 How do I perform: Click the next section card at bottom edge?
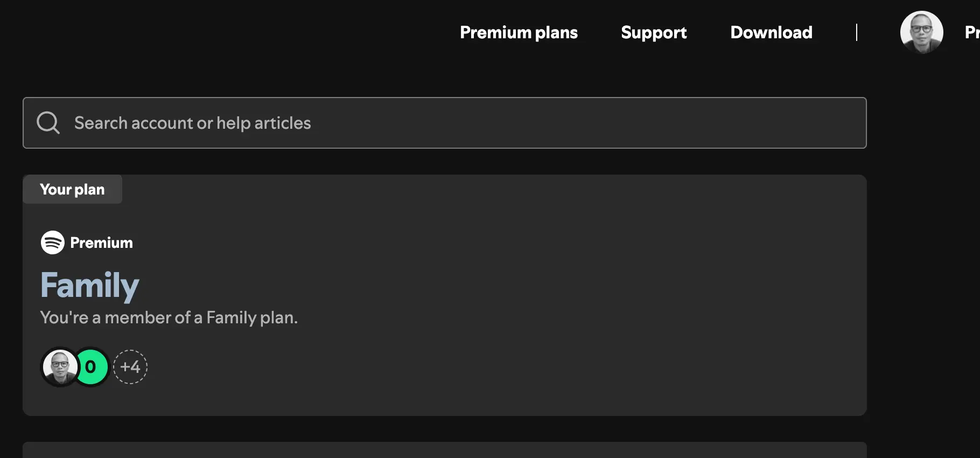(445, 450)
